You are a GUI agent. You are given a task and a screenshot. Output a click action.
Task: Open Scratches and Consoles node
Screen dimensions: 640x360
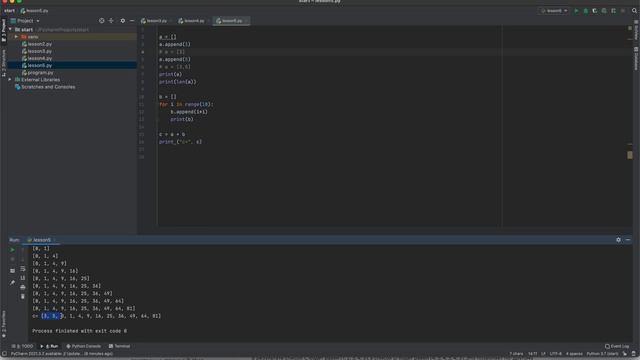coord(48,87)
